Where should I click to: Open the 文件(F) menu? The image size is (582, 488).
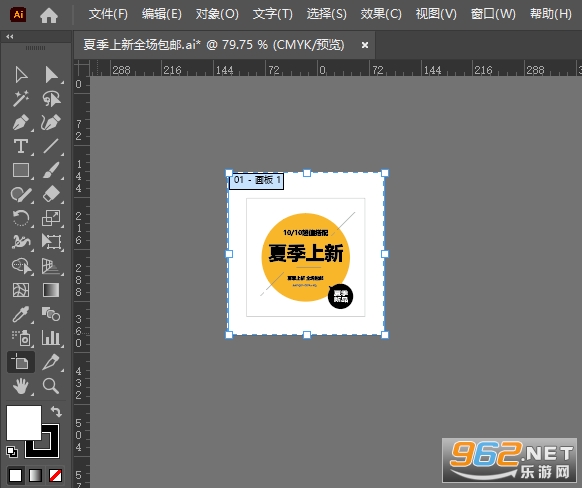[x=108, y=14]
